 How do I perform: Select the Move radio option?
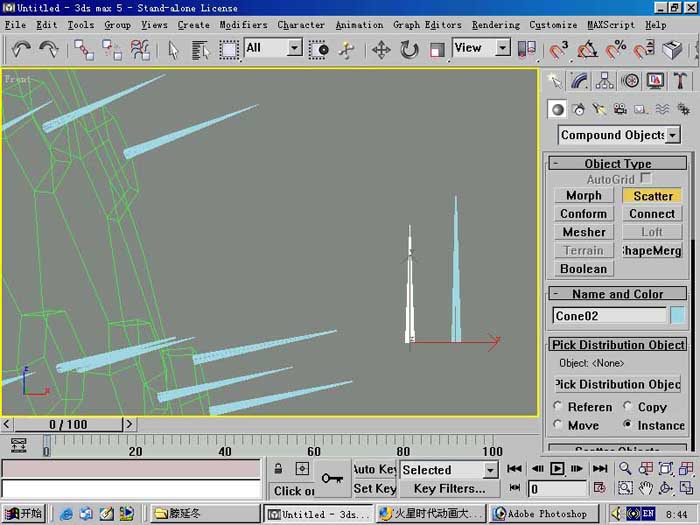557,424
